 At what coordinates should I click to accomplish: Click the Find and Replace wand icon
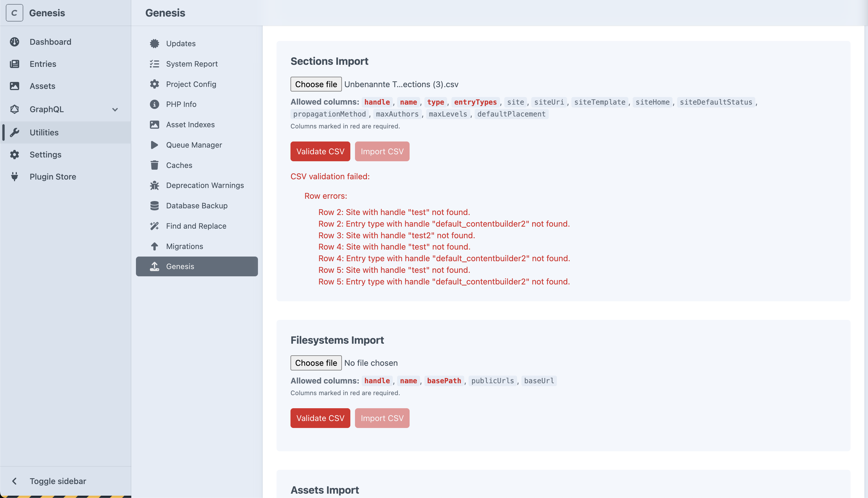click(x=155, y=226)
